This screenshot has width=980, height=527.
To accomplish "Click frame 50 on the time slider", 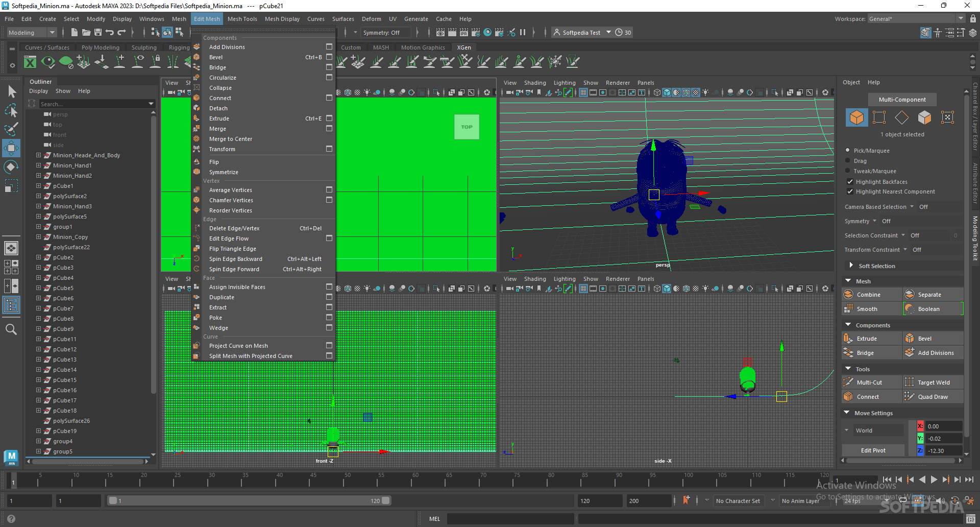I will [x=347, y=480].
